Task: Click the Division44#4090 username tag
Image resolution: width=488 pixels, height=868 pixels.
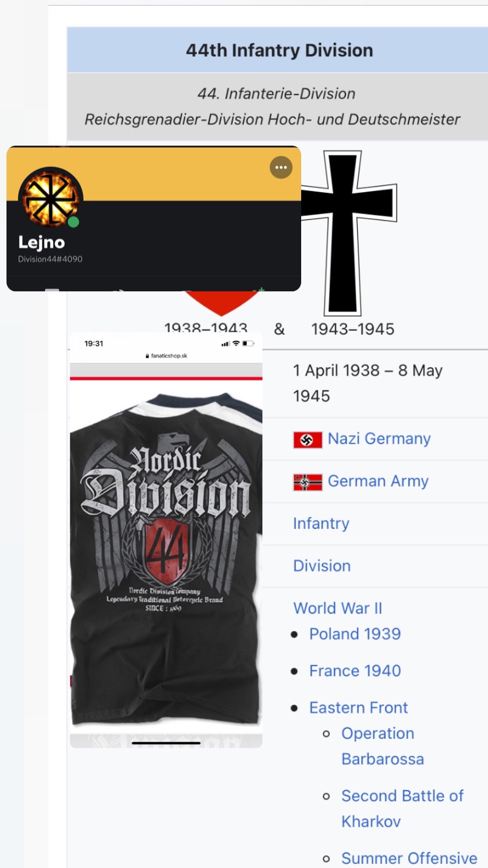Action: click(50, 259)
